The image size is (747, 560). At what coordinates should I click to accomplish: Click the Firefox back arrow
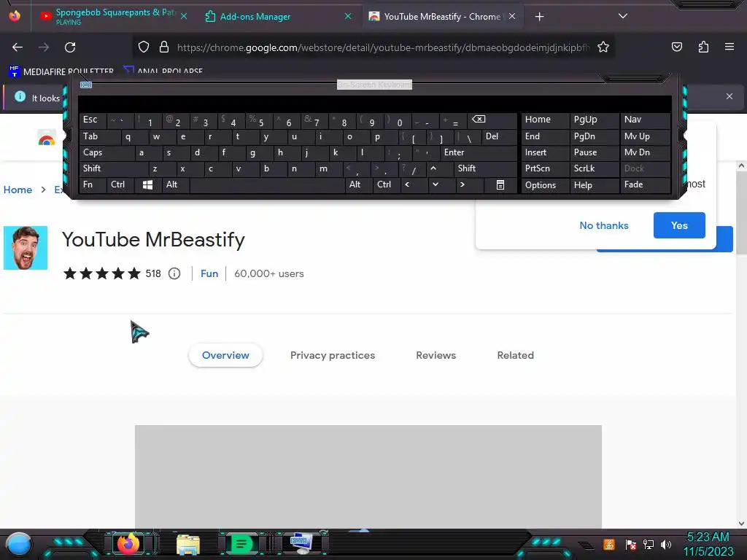pos(18,47)
